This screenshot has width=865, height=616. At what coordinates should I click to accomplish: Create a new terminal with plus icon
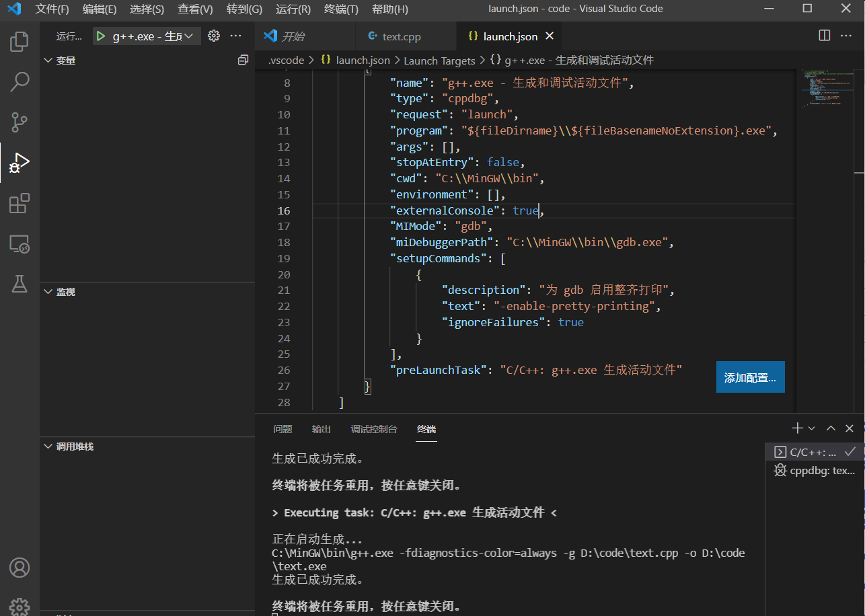tap(797, 428)
